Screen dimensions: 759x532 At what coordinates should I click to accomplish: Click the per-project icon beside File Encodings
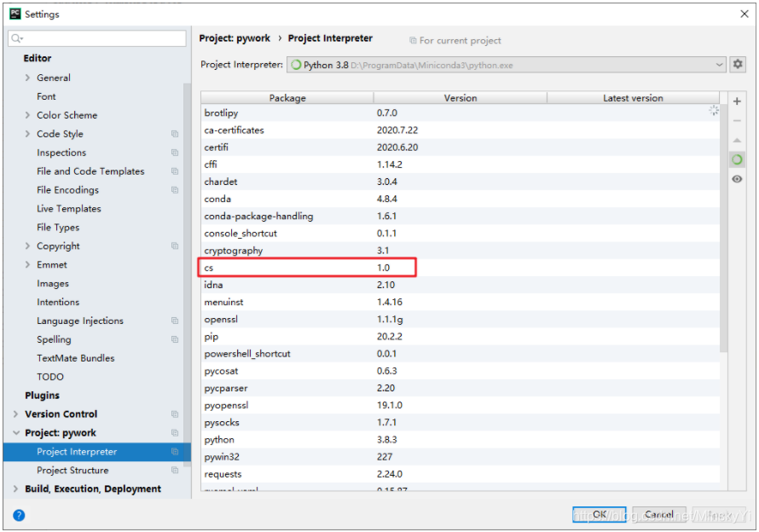[175, 190]
